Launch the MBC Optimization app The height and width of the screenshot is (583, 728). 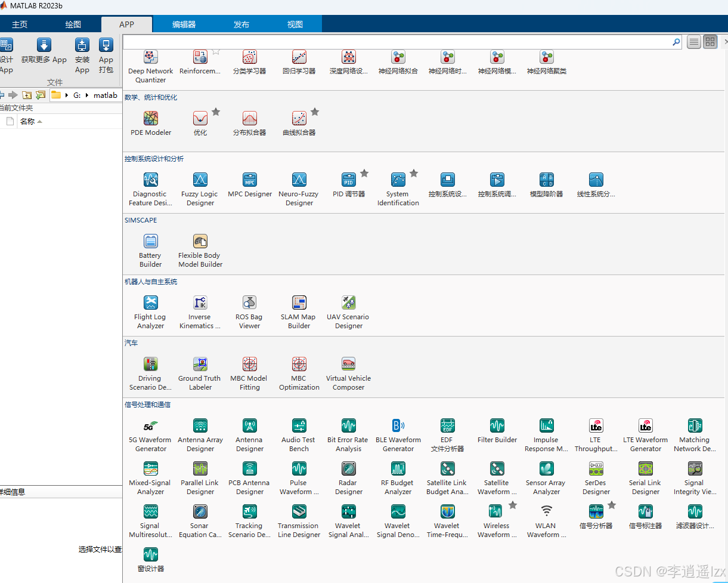299,374
